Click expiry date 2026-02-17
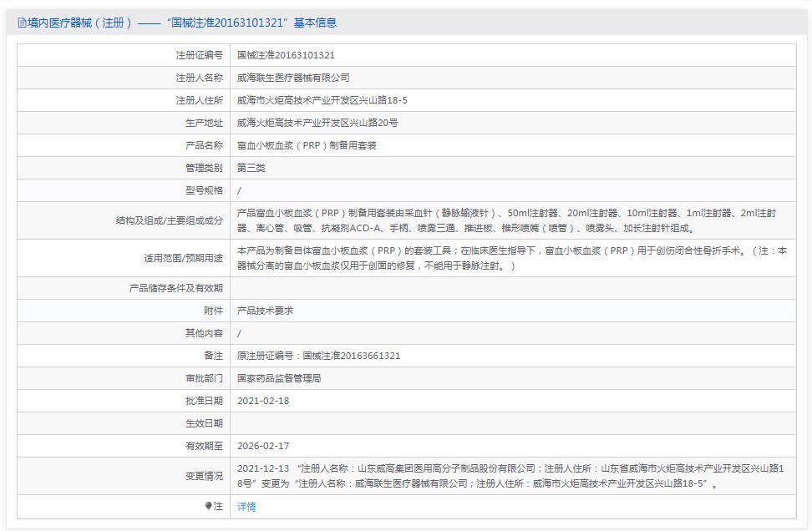This screenshot has height=531, width=812. (x=263, y=446)
